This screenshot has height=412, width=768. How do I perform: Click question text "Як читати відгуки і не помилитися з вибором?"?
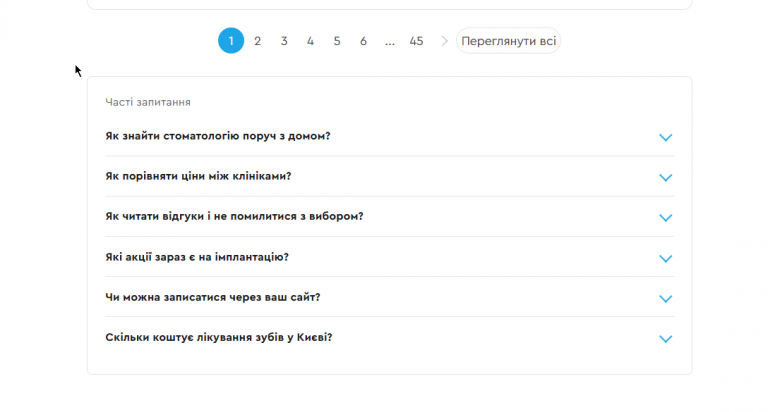[x=234, y=217]
